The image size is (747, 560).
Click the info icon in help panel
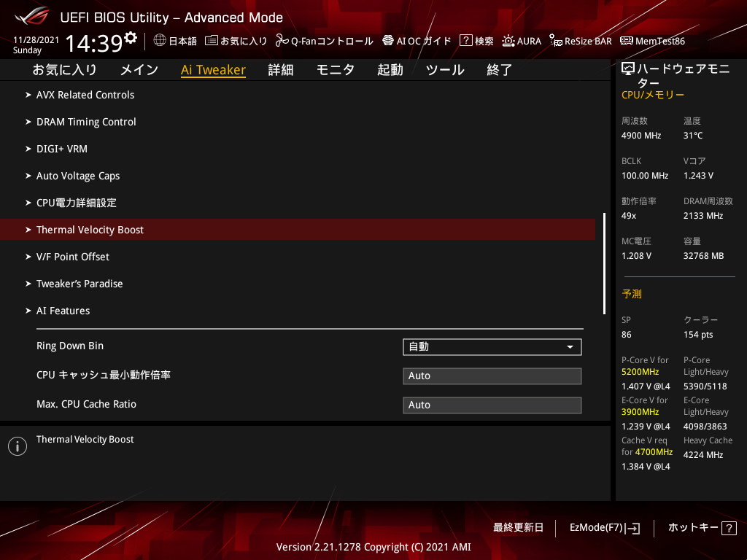pos(18,446)
